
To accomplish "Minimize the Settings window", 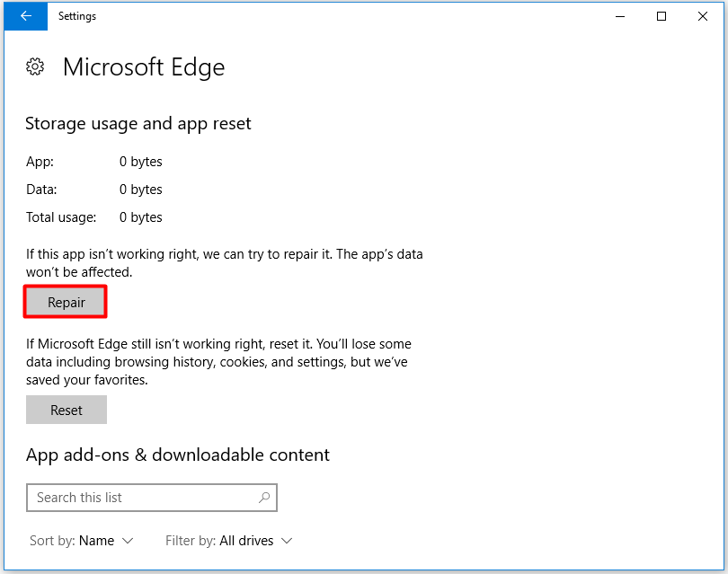I will (620, 16).
